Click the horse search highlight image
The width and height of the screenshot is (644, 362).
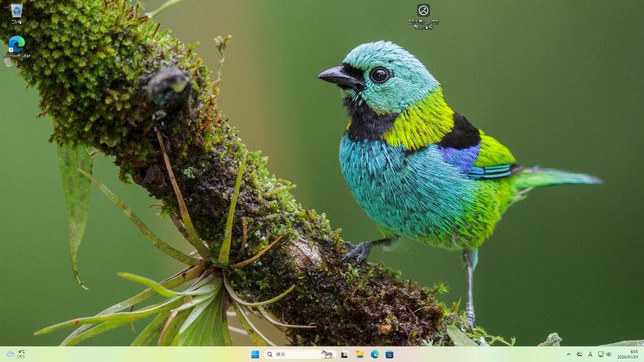(x=327, y=354)
